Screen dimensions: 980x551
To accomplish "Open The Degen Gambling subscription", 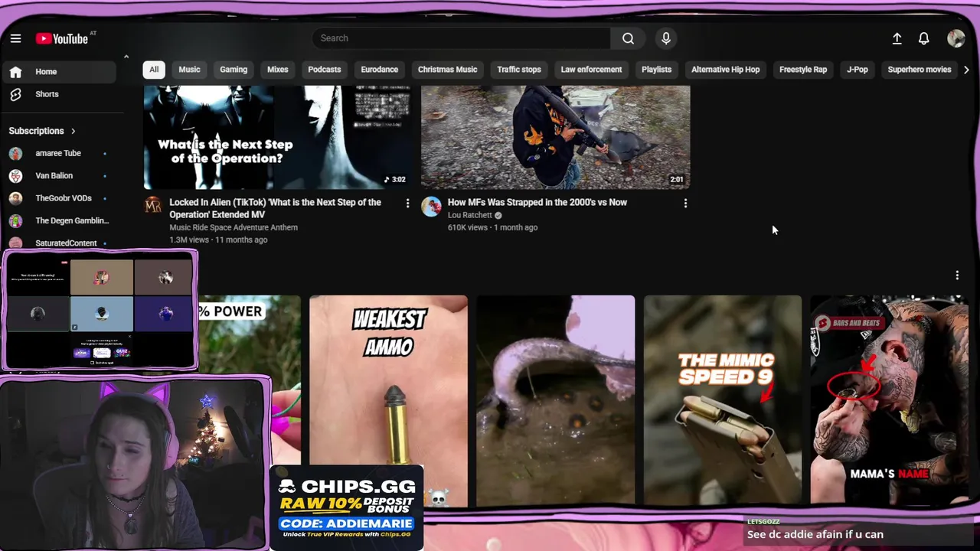I will pyautogui.click(x=59, y=220).
